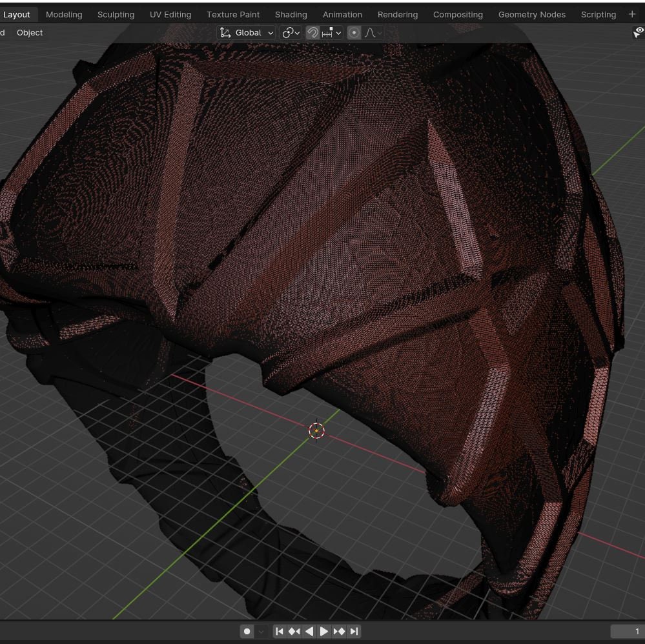This screenshot has height=644, width=645.
Task: Play the animation forward
Action: pyautogui.click(x=323, y=631)
